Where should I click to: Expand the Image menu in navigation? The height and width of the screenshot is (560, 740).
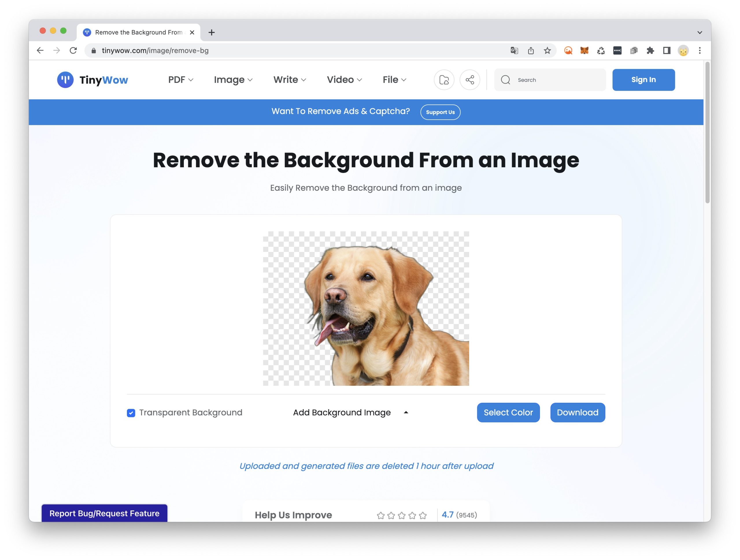(x=233, y=79)
